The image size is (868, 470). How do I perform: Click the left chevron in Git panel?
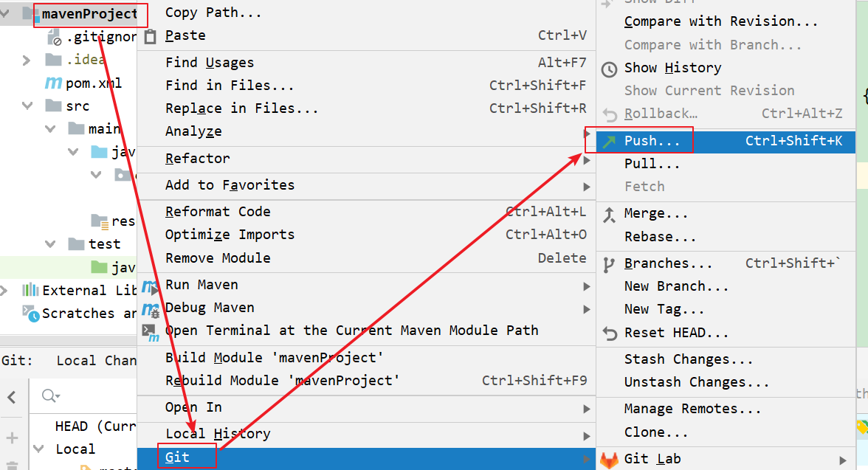click(x=12, y=398)
